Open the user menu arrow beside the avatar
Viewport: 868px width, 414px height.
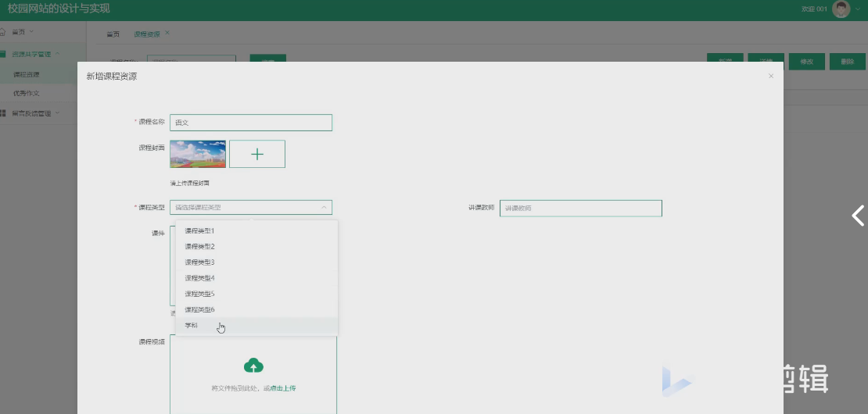point(857,9)
